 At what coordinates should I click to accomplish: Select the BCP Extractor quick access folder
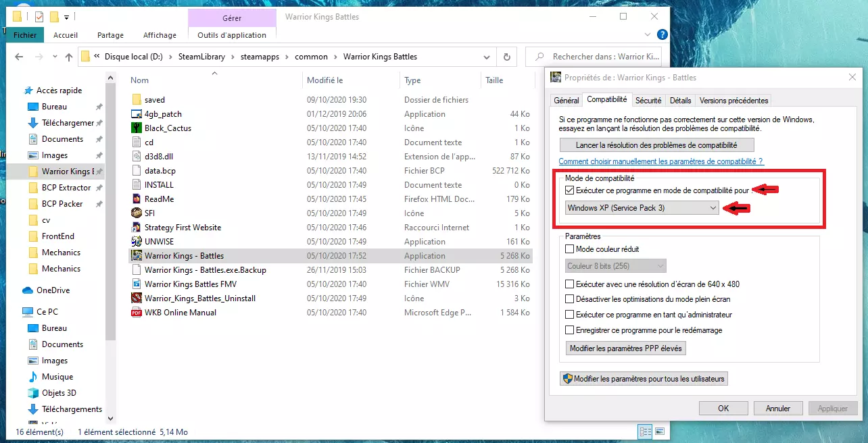[66, 188]
